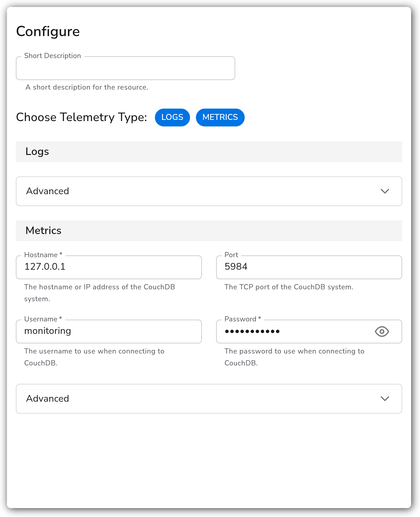Click the Logs section header
Image resolution: width=420 pixels, height=517 pixels.
point(209,152)
